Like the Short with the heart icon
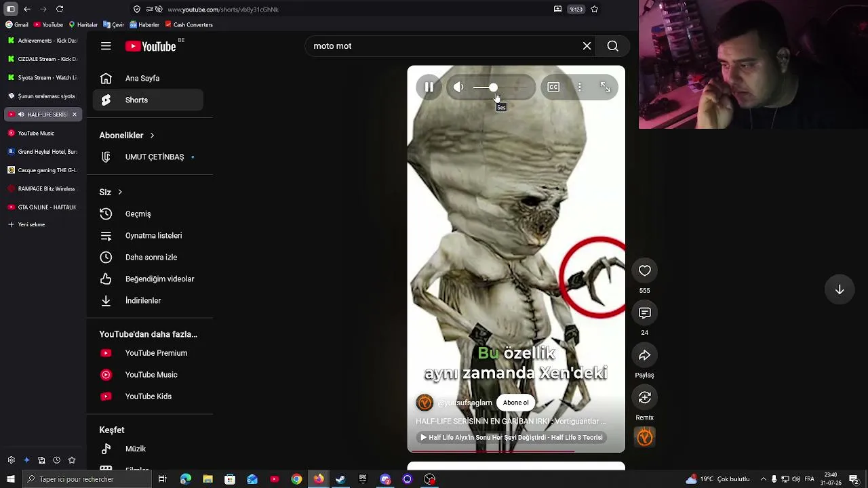This screenshot has height=488, width=868. tap(645, 271)
